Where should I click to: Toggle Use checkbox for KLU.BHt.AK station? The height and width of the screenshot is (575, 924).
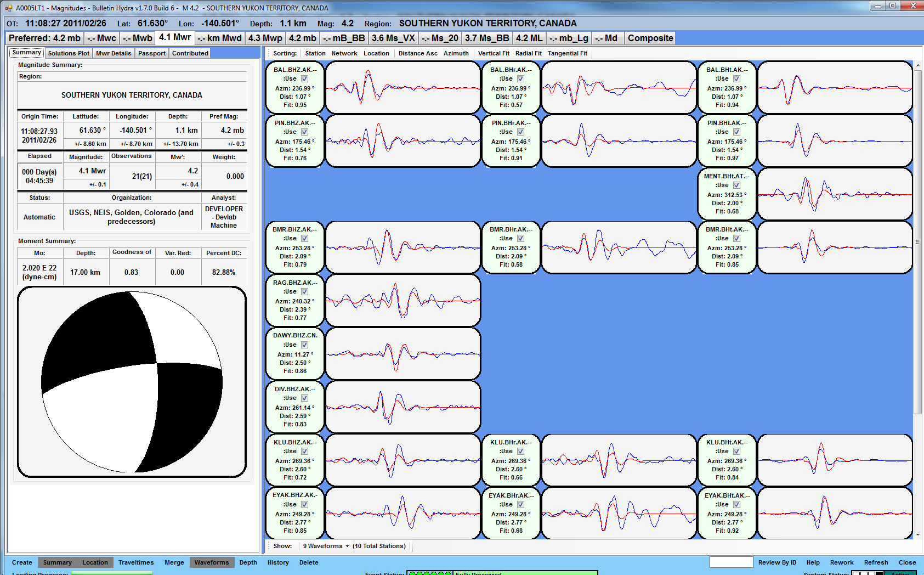[736, 451]
